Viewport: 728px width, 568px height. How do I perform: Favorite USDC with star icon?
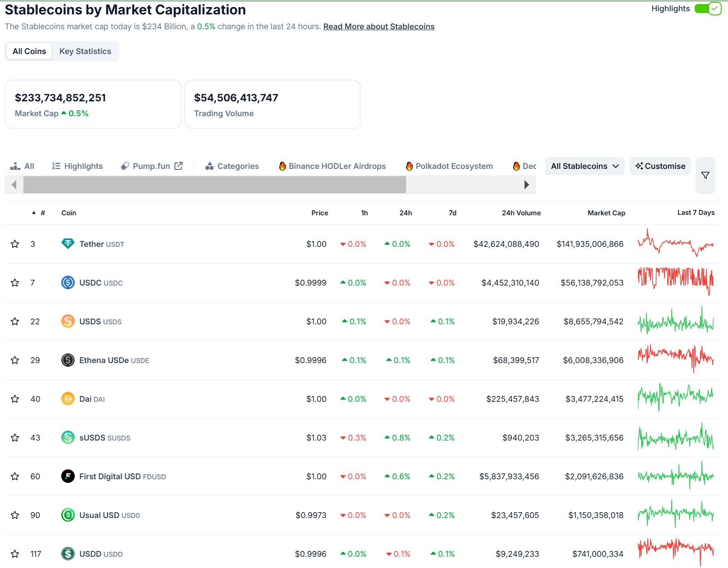pos(15,283)
